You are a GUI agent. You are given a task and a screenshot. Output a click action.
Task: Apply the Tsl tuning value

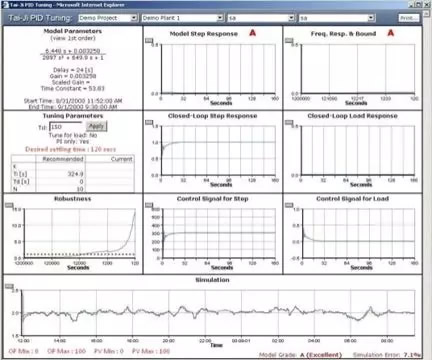tap(96, 126)
